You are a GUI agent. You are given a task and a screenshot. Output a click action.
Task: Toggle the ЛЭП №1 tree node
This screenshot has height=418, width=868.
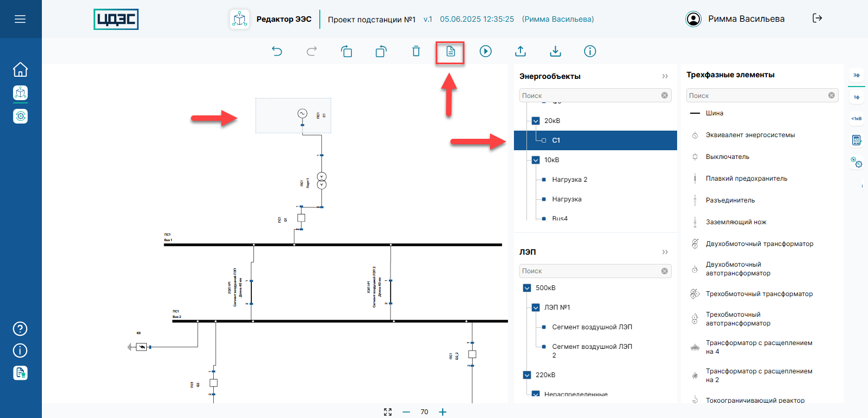coord(536,308)
